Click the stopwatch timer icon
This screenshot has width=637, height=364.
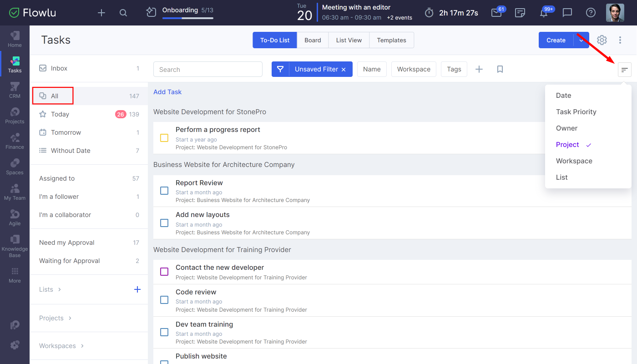pyautogui.click(x=429, y=13)
